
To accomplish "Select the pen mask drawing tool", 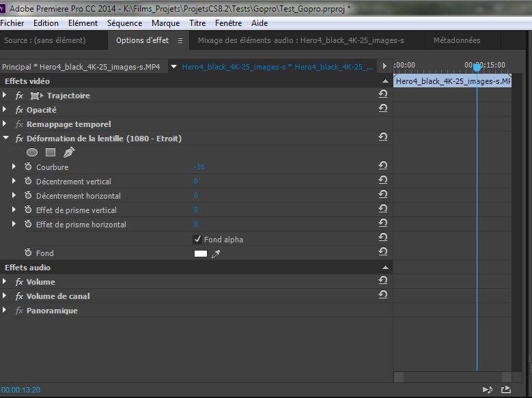I will tap(69, 153).
